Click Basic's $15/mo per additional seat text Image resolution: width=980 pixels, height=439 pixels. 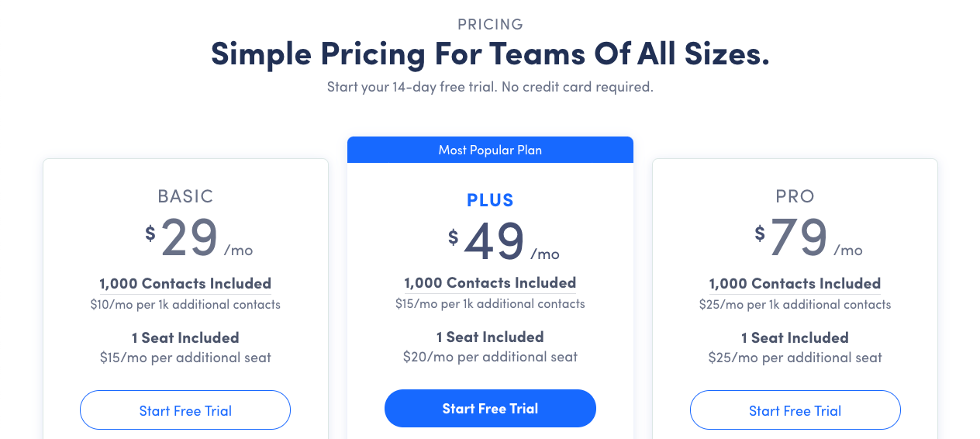point(185,358)
